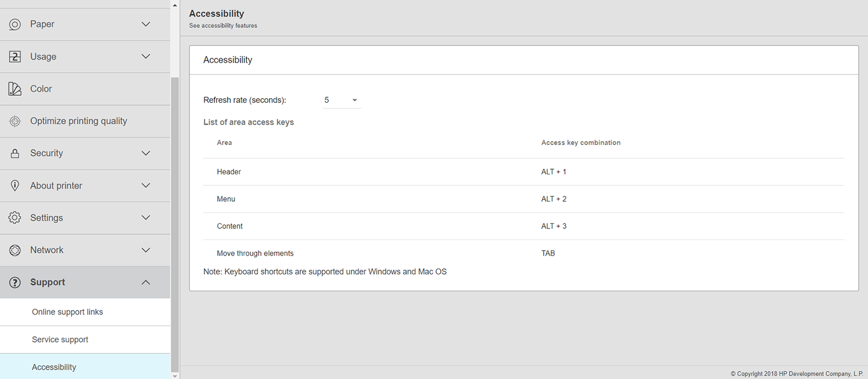Open the Refresh rate seconds dropdown
The width and height of the screenshot is (868, 379).
[342, 100]
